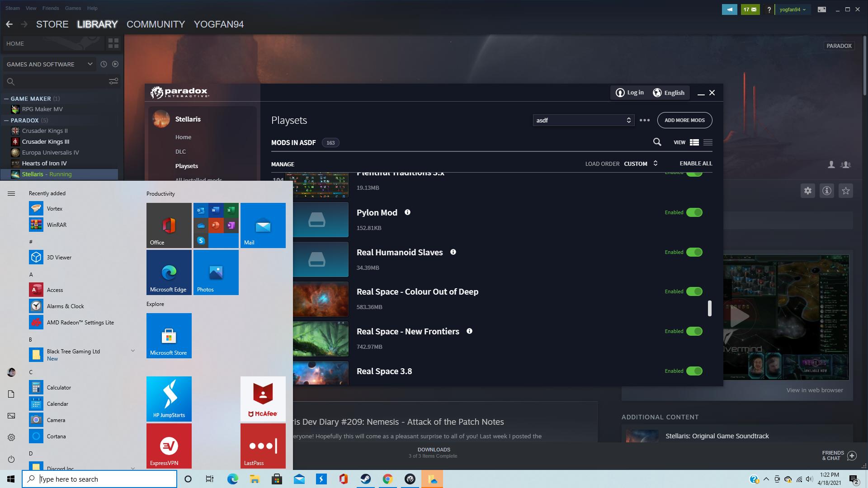This screenshot has width=868, height=488.
Task: Click View in web browser link
Action: click(815, 390)
